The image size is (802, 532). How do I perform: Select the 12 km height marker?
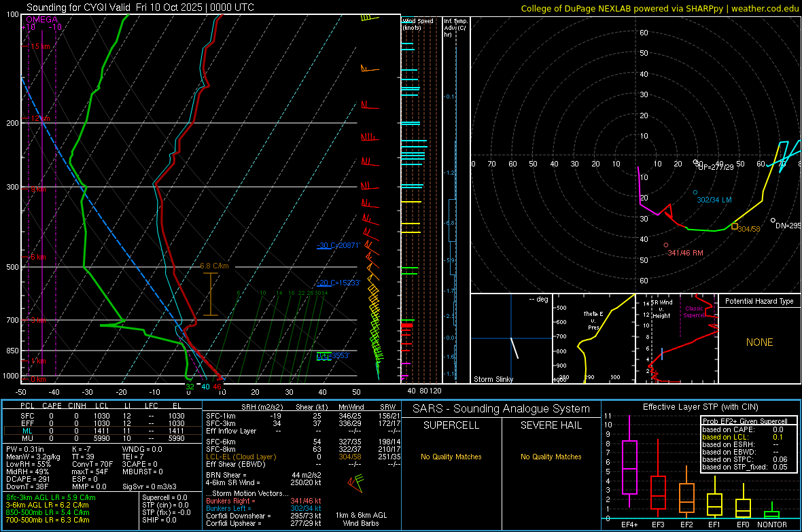pyautogui.click(x=40, y=118)
